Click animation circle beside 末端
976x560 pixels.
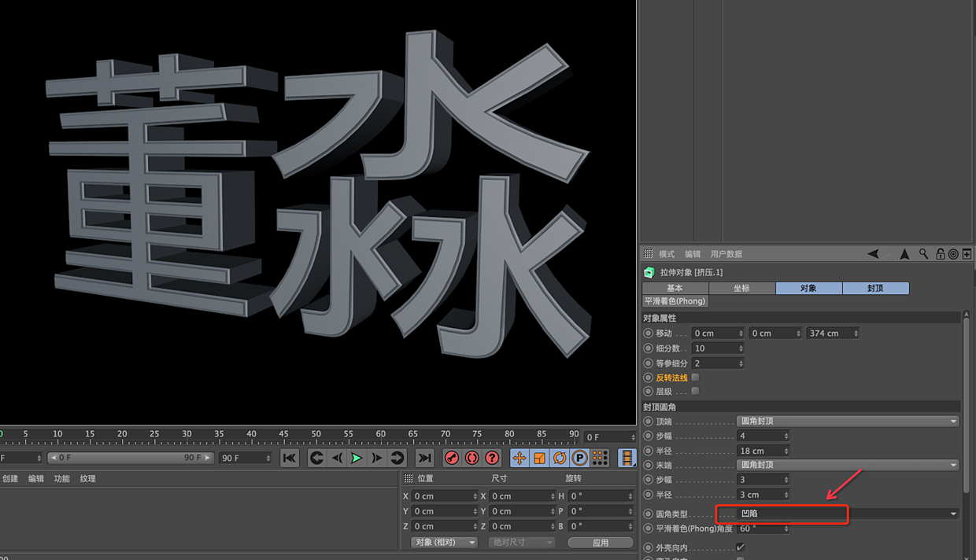(x=649, y=465)
